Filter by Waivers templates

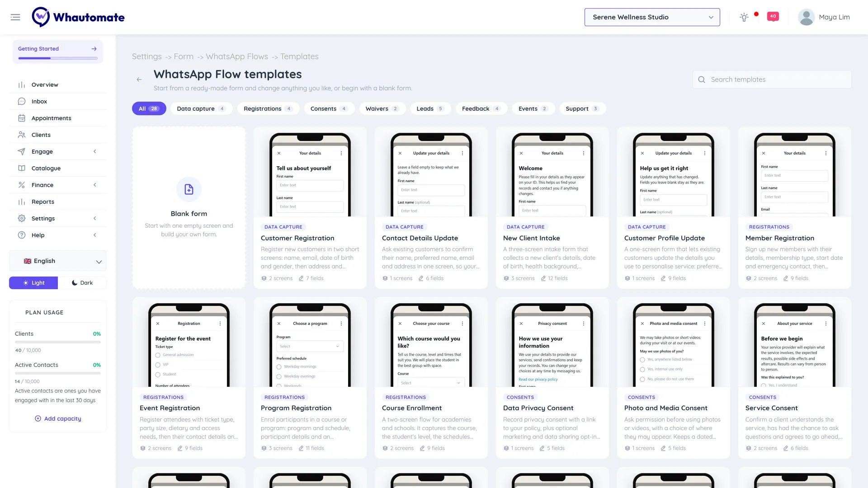[x=382, y=108]
